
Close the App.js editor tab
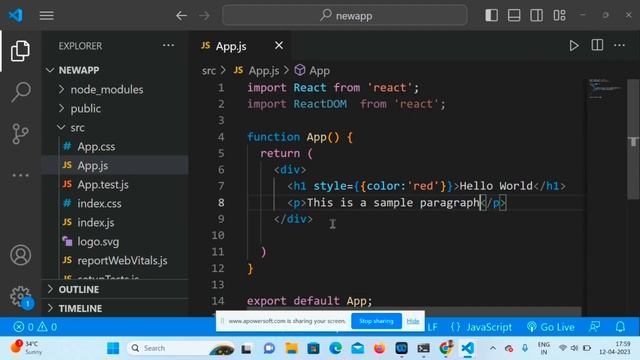tap(279, 45)
